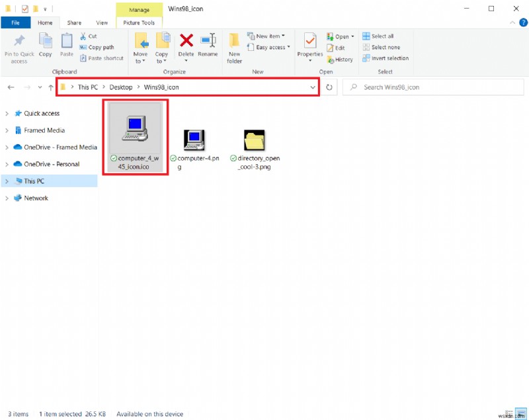
Task: Select Paste shortcut option
Action: [102, 58]
